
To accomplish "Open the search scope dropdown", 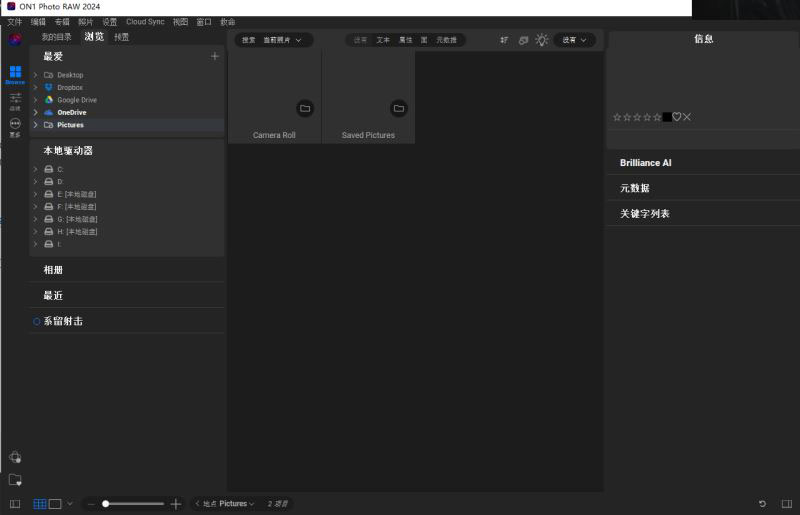I will (x=282, y=40).
